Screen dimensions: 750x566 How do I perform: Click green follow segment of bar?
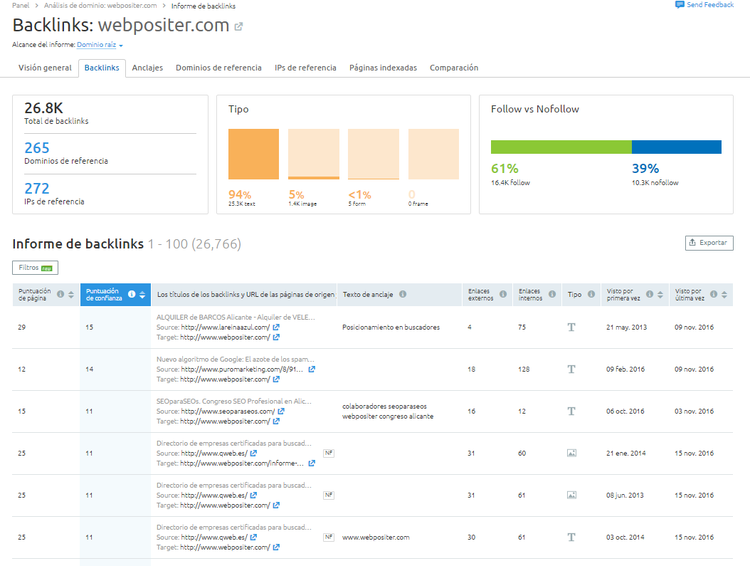561,147
